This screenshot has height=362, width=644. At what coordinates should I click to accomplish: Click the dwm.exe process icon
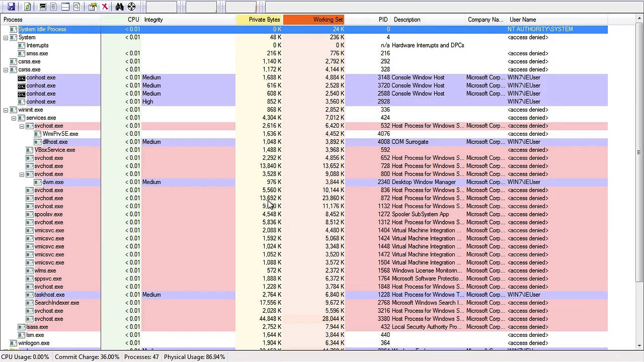(38, 182)
